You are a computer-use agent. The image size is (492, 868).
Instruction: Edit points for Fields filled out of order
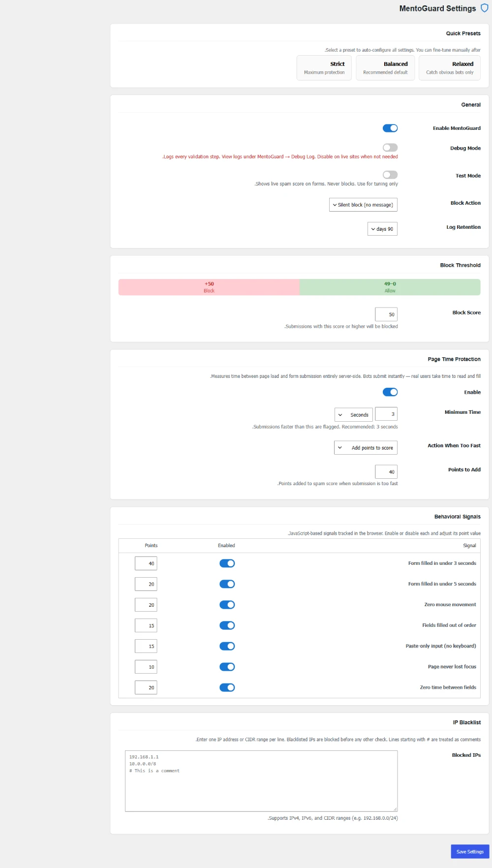point(146,625)
